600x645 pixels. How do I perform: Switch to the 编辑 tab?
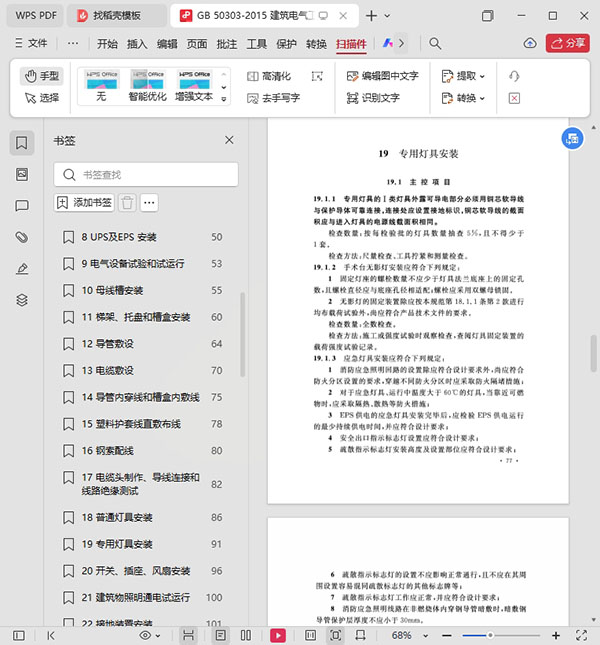tap(167, 44)
